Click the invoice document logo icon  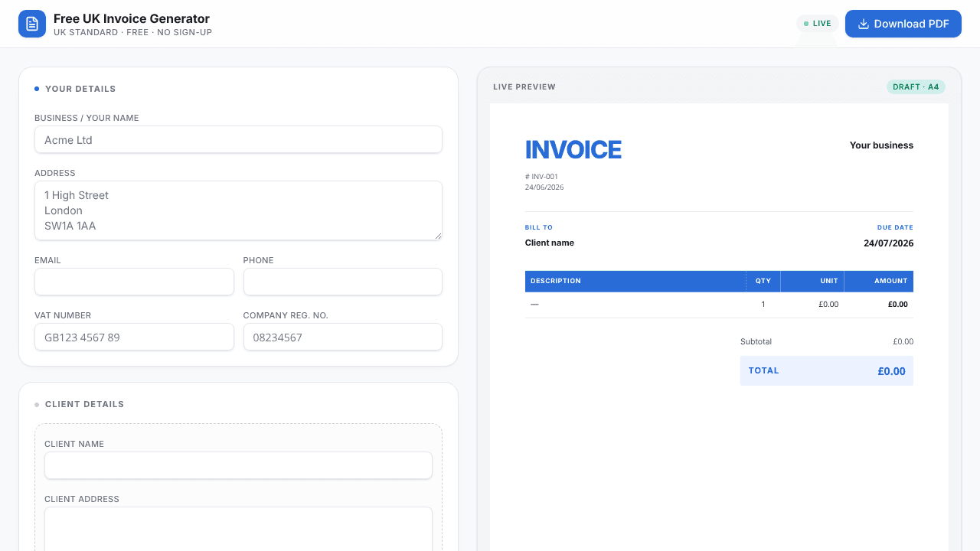click(32, 24)
